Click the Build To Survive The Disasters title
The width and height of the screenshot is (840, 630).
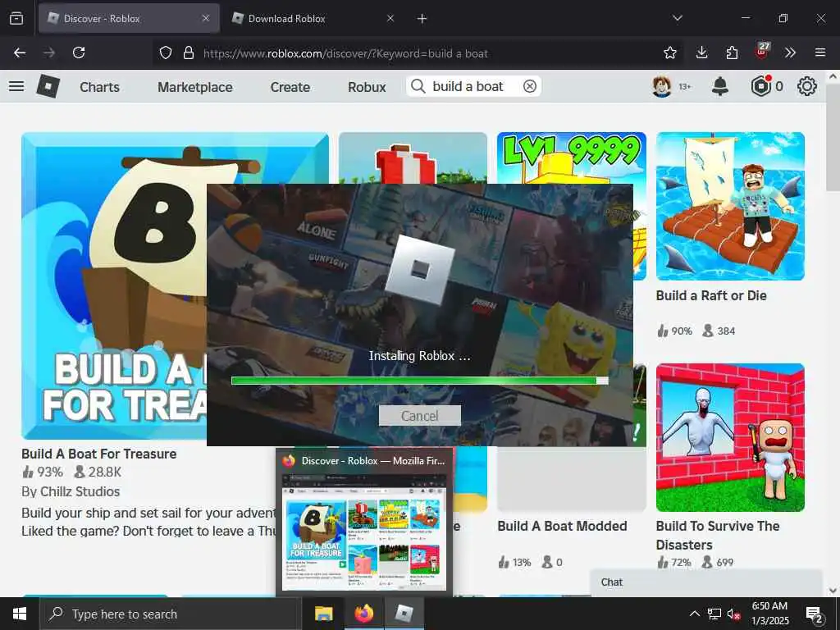point(718,535)
